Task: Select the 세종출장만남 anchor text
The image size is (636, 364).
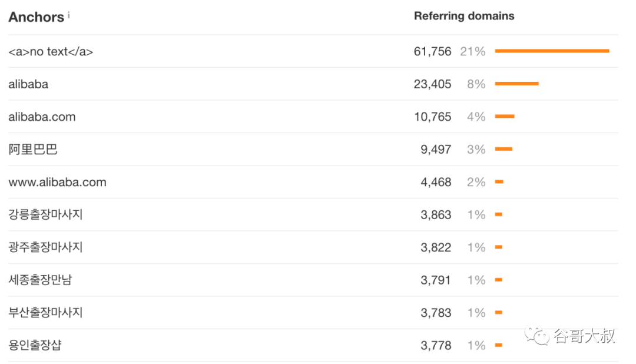Action: pyautogui.click(x=40, y=280)
